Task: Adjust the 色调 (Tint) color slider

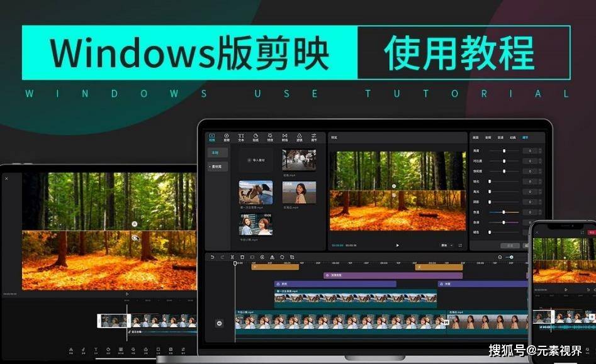Action: coord(504,223)
